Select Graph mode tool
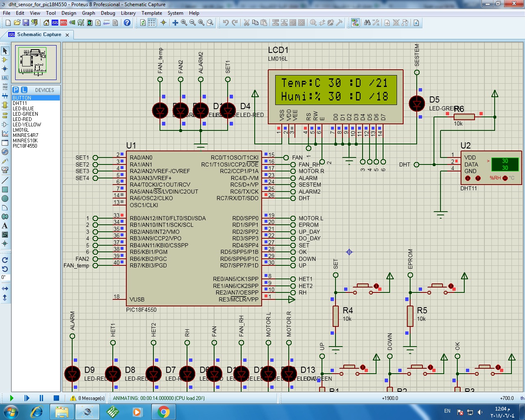525x420 pixels. 5,134
